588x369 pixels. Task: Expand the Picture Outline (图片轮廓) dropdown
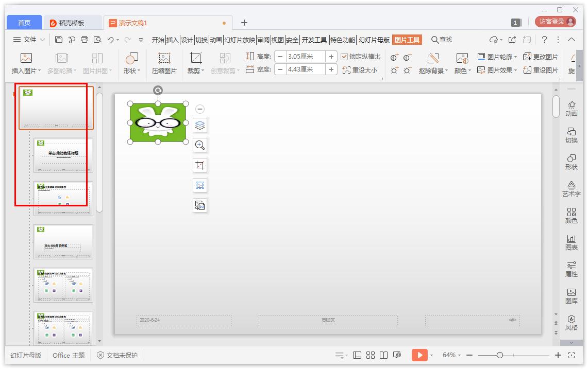pos(516,57)
